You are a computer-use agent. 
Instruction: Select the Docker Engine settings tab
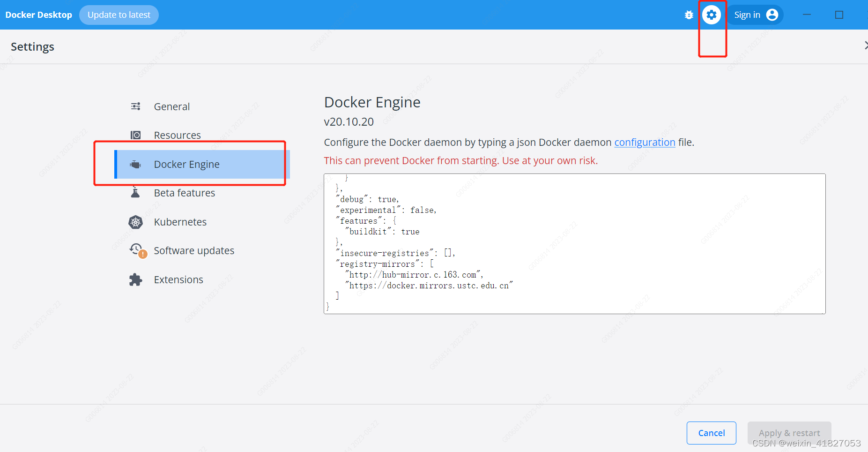click(x=202, y=164)
